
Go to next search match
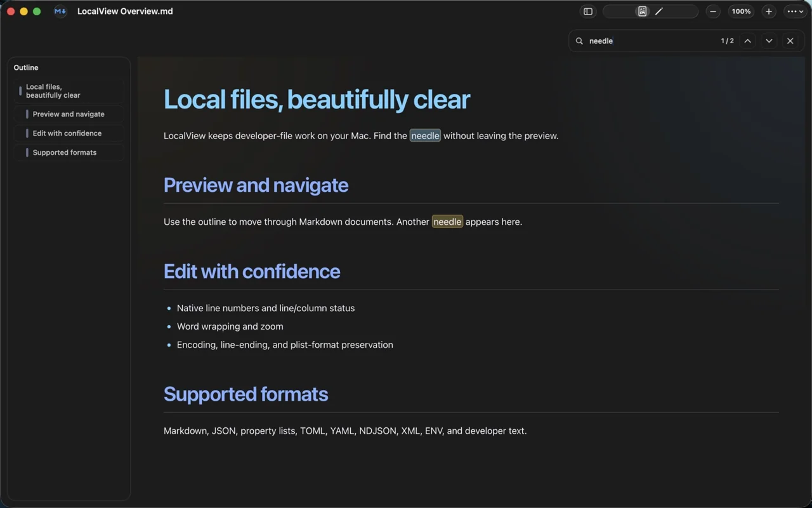tap(769, 41)
